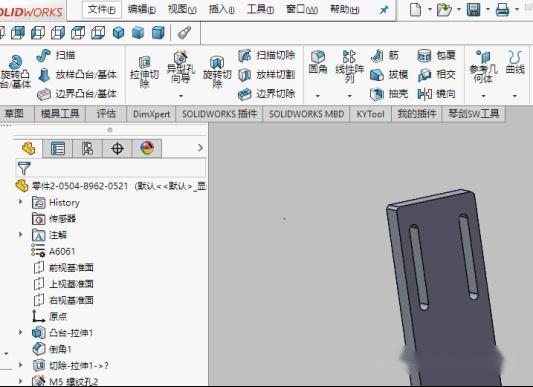The width and height of the screenshot is (533, 387).
Task: Click the Shell (抽壳) tool
Action: [x=389, y=94]
